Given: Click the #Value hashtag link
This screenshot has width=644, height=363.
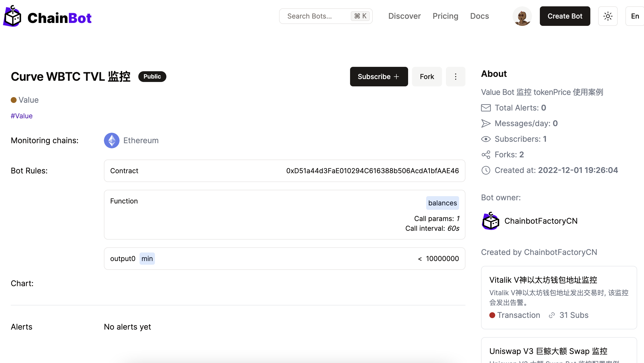Looking at the screenshot, I should [x=22, y=116].
